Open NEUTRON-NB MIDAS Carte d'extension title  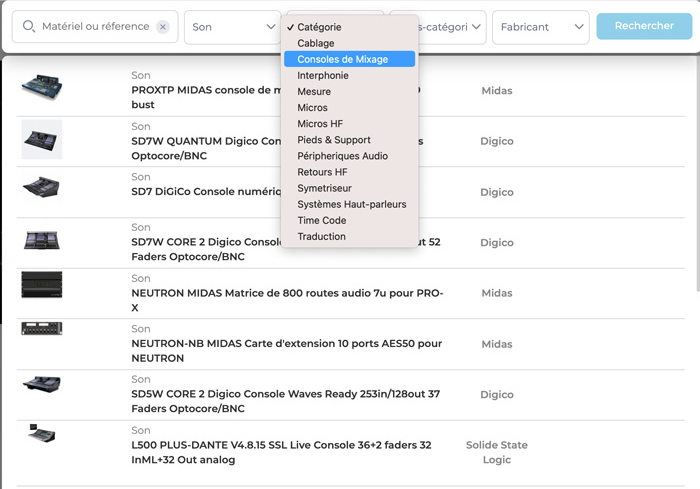287,351
